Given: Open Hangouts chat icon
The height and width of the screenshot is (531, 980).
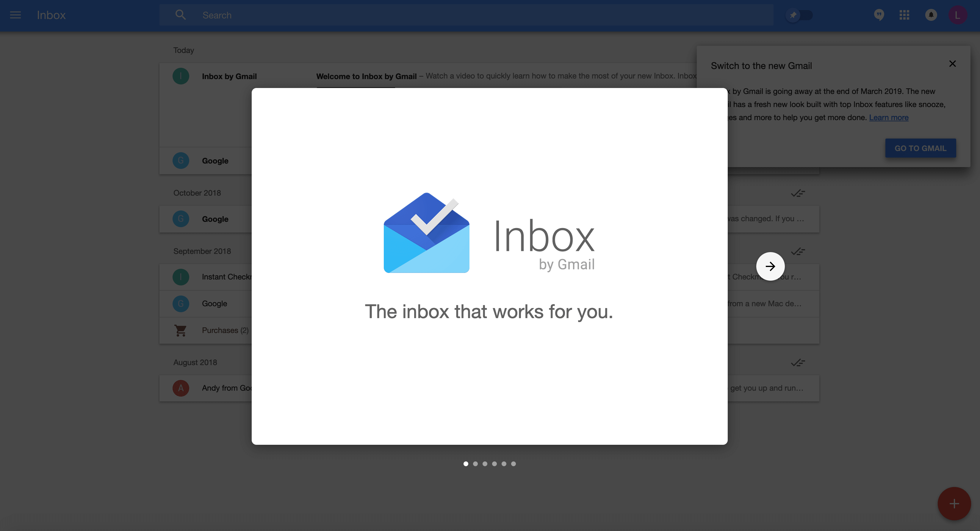Looking at the screenshot, I should coord(879,15).
